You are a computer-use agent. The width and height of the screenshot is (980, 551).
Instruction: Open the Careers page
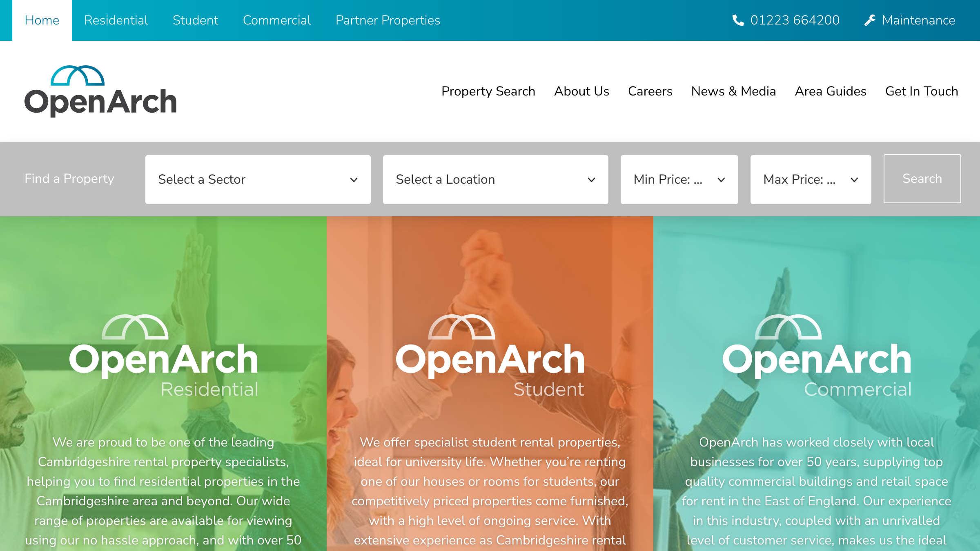pyautogui.click(x=650, y=91)
